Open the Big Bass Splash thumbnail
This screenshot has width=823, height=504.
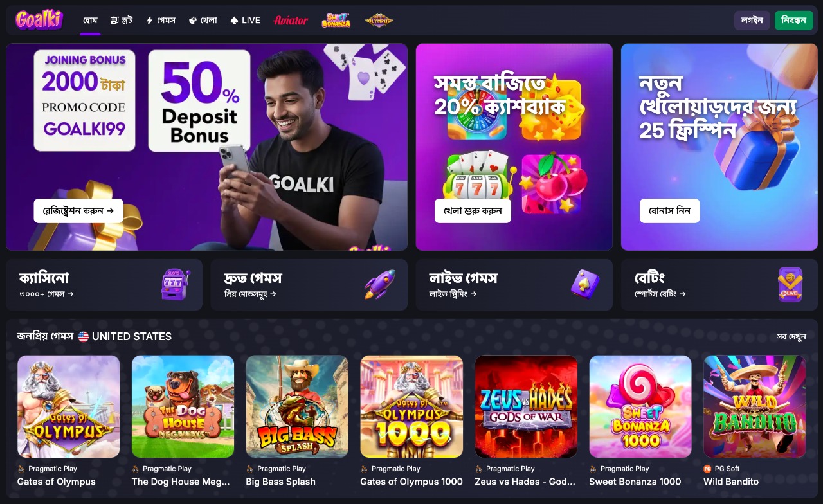click(297, 406)
